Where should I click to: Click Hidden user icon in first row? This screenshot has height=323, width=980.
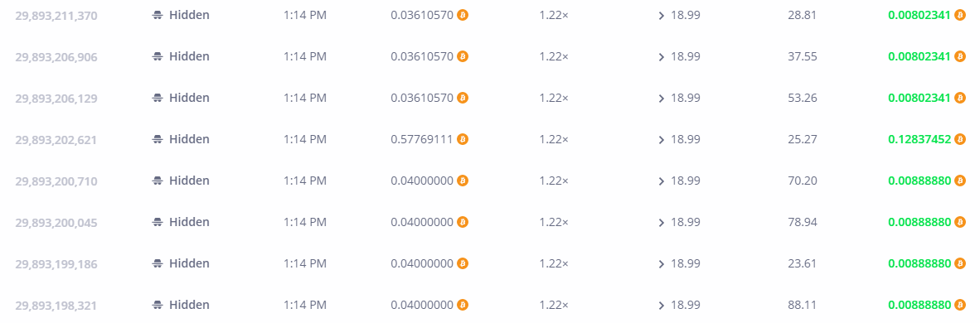pos(158,16)
